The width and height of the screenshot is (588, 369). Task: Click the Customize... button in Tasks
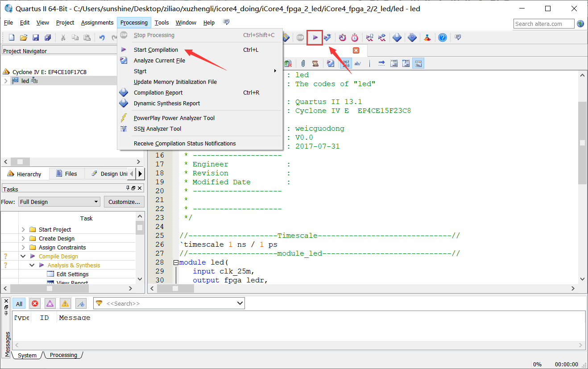[x=124, y=202]
